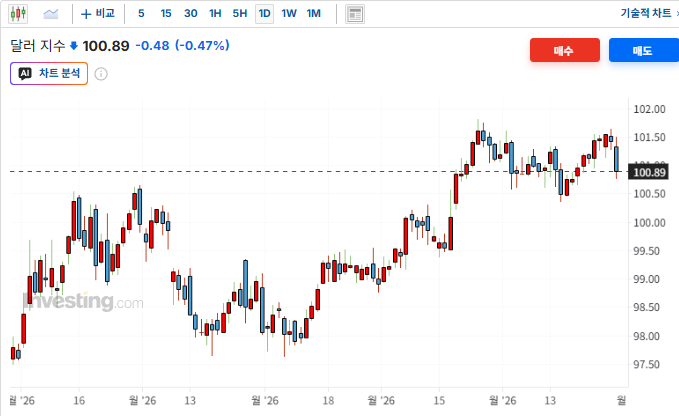Switch to the 1H interval
Image resolution: width=679 pixels, height=416 pixels.
[x=215, y=14]
